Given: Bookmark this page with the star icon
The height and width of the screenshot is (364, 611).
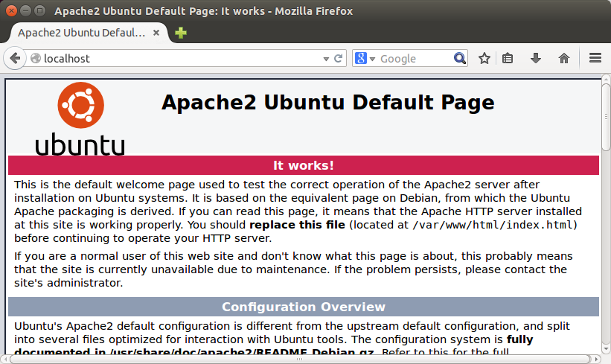Looking at the screenshot, I should [x=484, y=59].
